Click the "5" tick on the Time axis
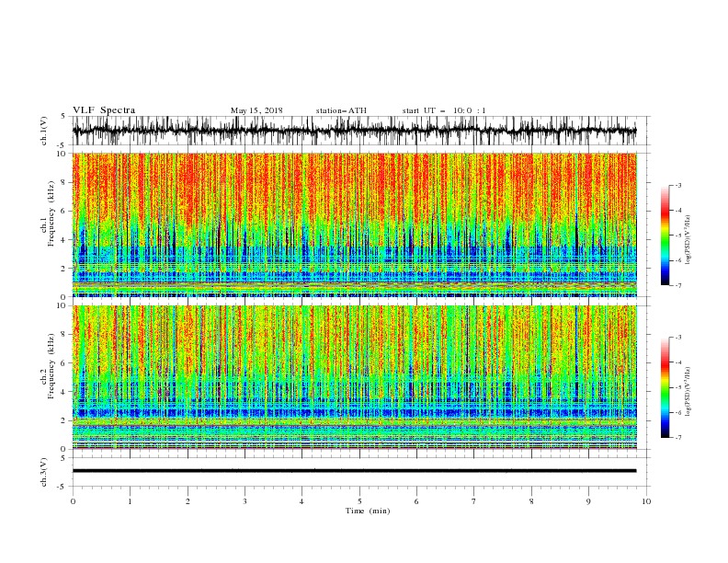Viewport: 728px width, 563px height. (359, 501)
